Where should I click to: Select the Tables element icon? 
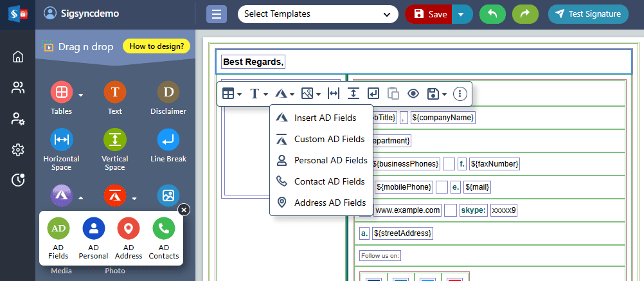[62, 92]
